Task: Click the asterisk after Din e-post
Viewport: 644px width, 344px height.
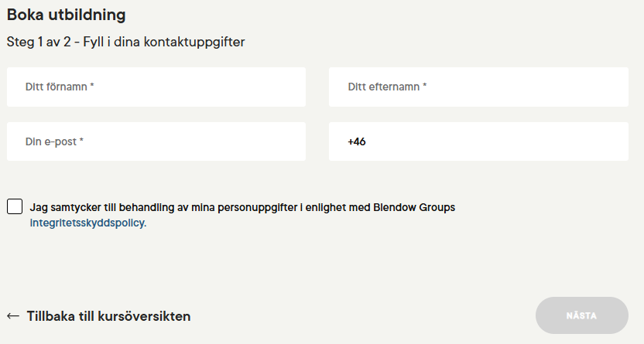Action: [x=81, y=141]
